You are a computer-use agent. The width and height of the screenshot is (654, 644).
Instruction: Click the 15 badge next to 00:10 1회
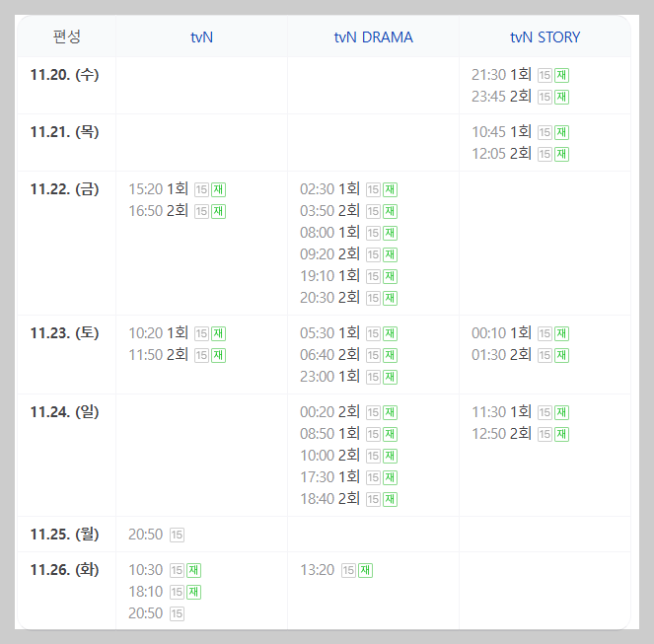coord(545,333)
